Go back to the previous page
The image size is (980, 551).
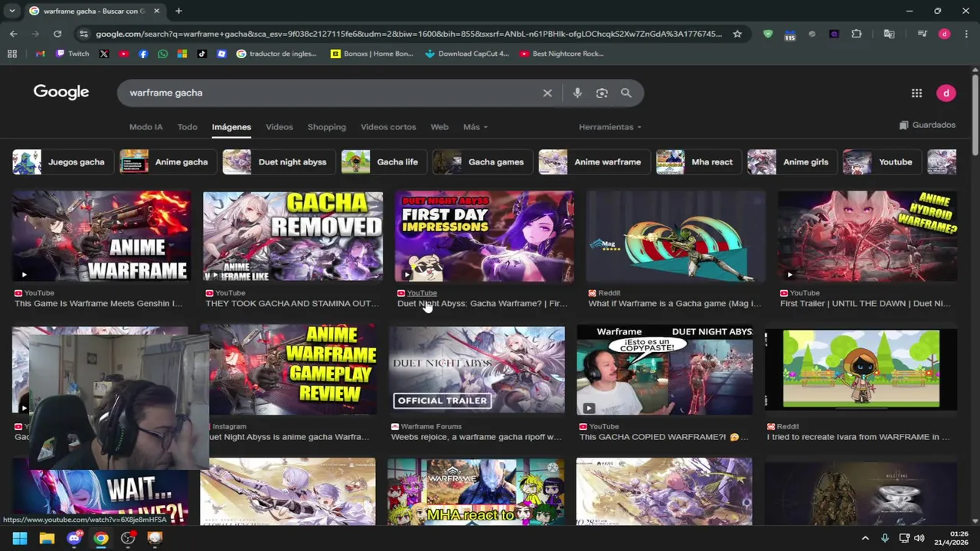click(x=13, y=34)
